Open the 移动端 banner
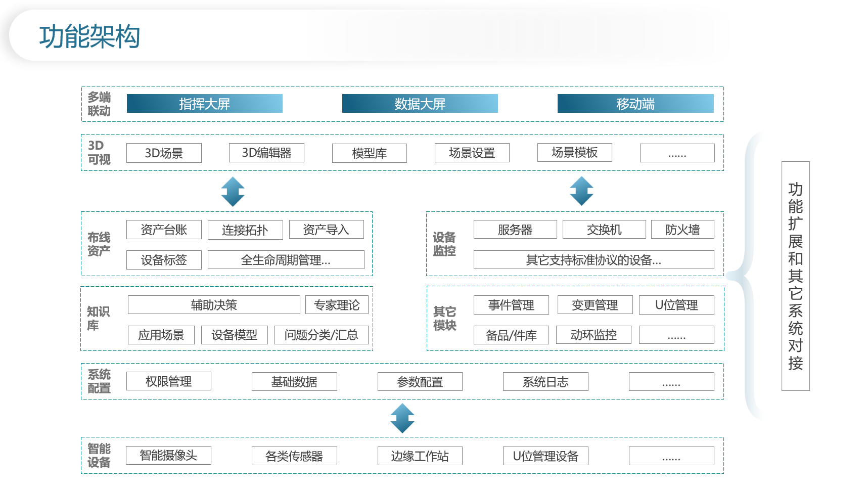 pyautogui.click(x=635, y=104)
